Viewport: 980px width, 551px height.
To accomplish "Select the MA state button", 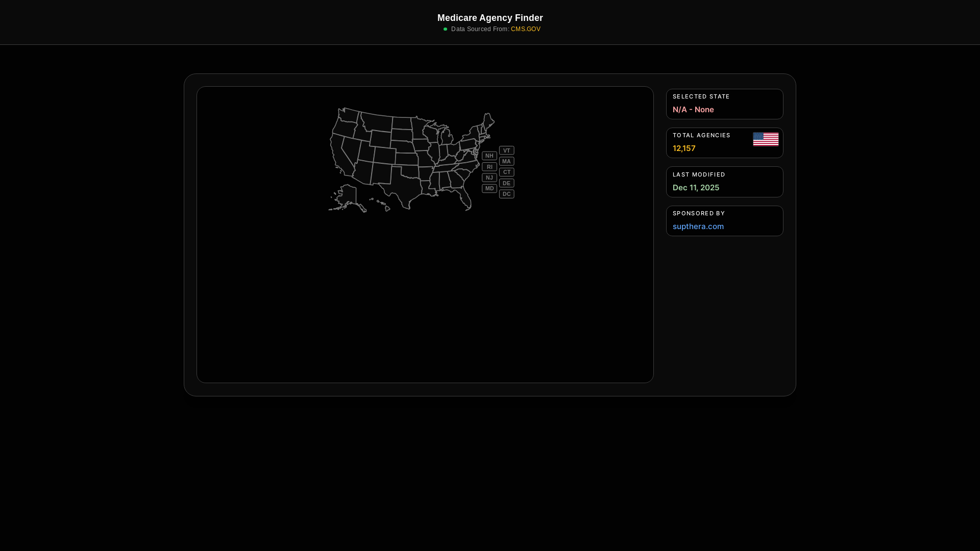I will [x=507, y=161].
